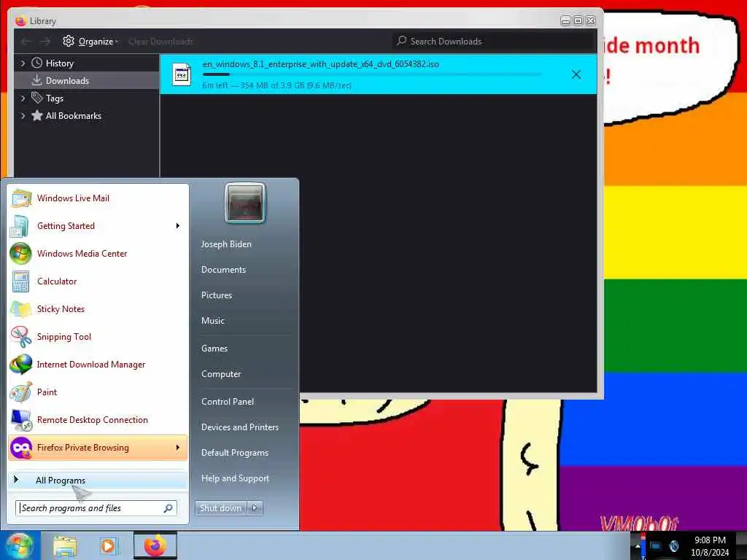Open Default Programs
Viewport: 747px width, 560px height.
[x=235, y=453]
